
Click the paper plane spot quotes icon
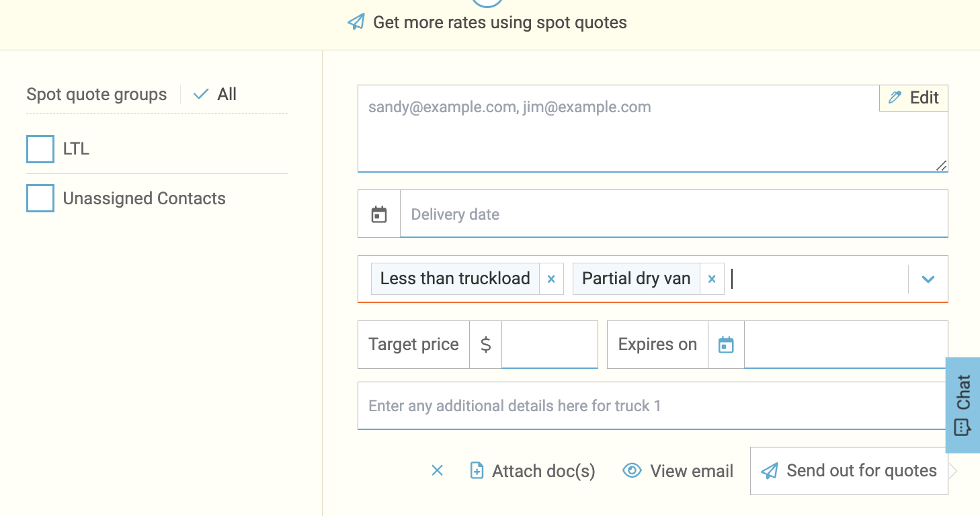pos(356,22)
